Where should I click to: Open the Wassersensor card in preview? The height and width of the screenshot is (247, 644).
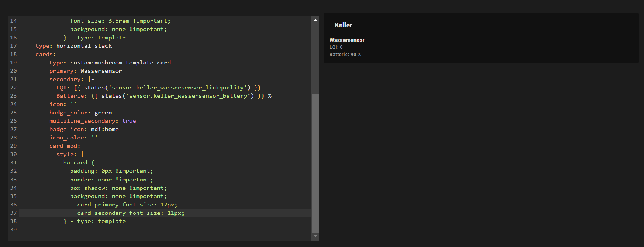click(x=347, y=40)
